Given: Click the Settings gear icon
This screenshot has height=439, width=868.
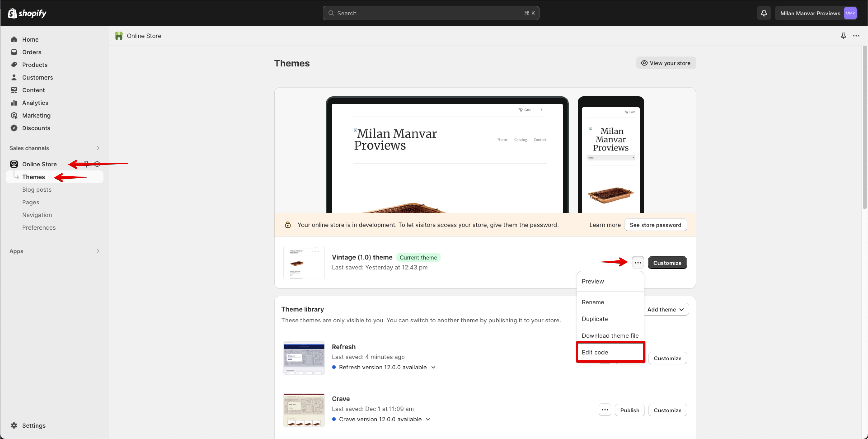Looking at the screenshot, I should point(14,425).
